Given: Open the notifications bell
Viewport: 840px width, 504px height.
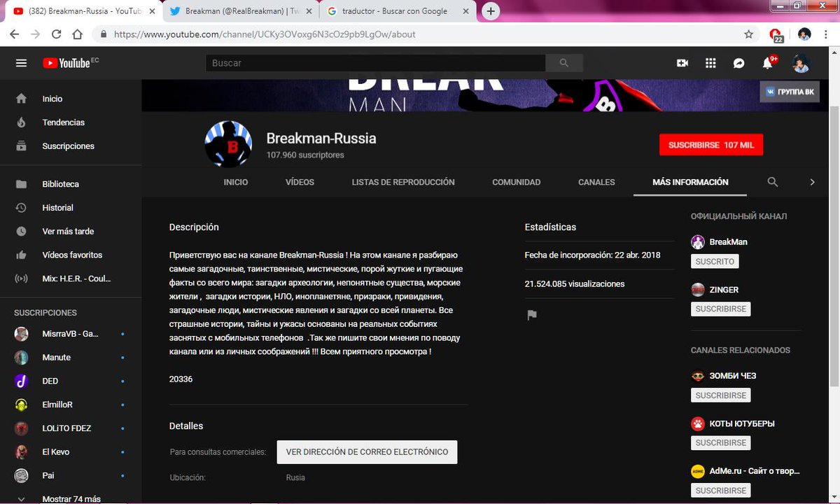Looking at the screenshot, I should click(768, 63).
